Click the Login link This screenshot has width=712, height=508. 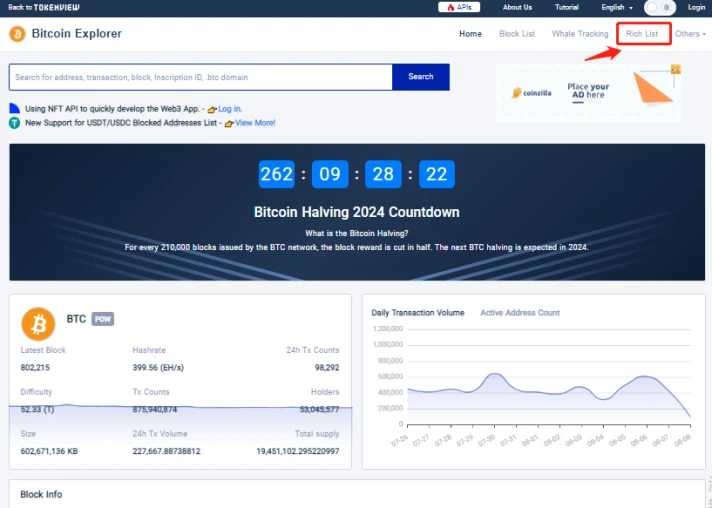coord(696,7)
